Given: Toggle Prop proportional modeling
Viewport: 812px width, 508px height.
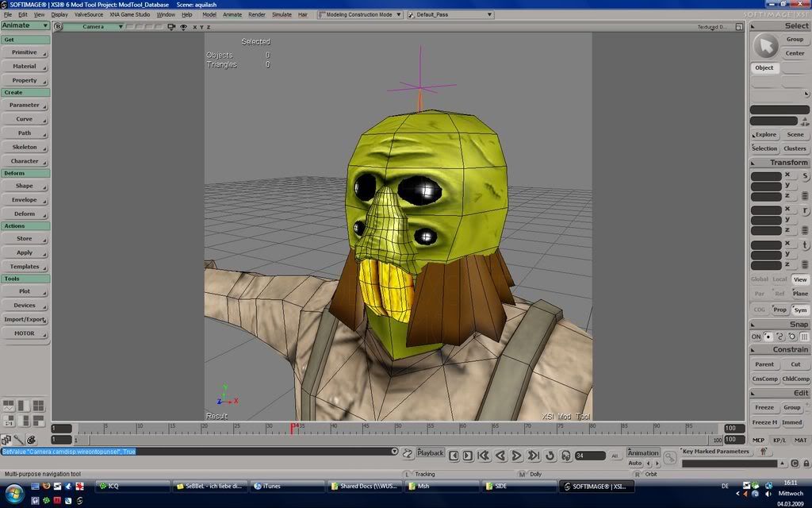Looking at the screenshot, I should point(779,310).
